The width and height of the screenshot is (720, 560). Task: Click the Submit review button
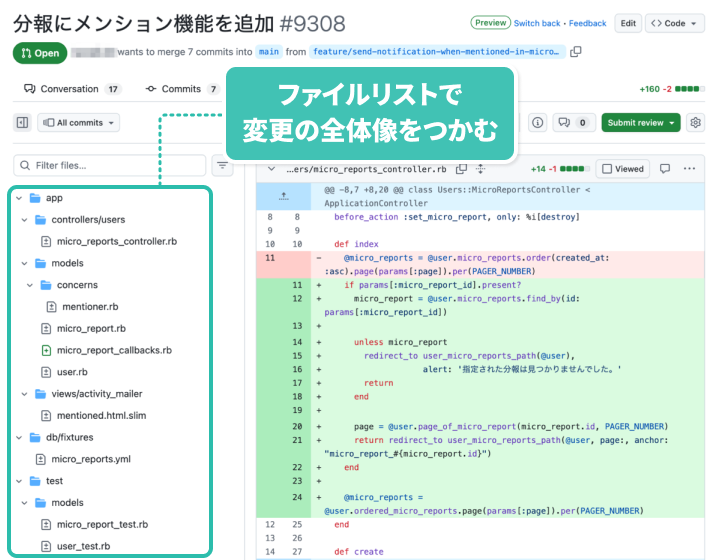(x=641, y=123)
